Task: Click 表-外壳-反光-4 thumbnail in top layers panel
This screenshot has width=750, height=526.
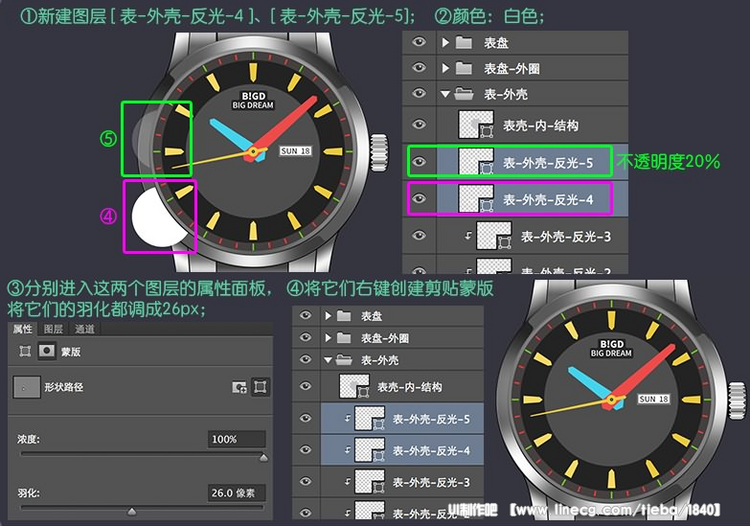Action: click(476, 198)
